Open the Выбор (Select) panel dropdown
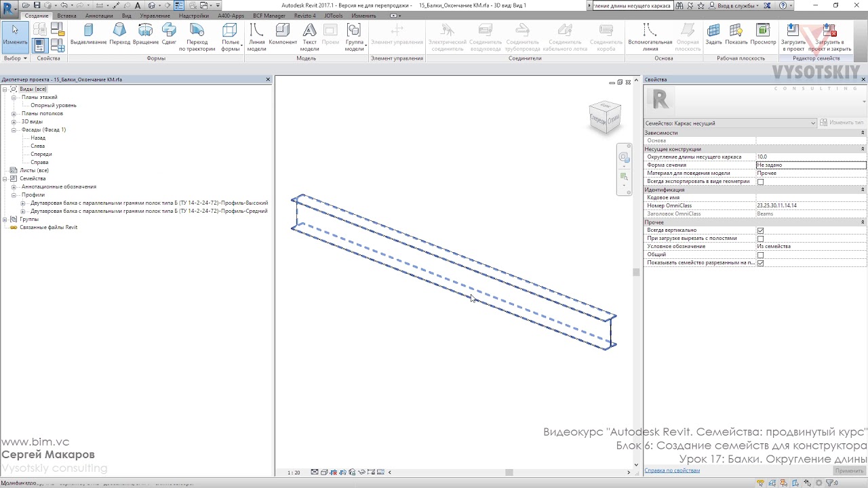 tap(15, 58)
